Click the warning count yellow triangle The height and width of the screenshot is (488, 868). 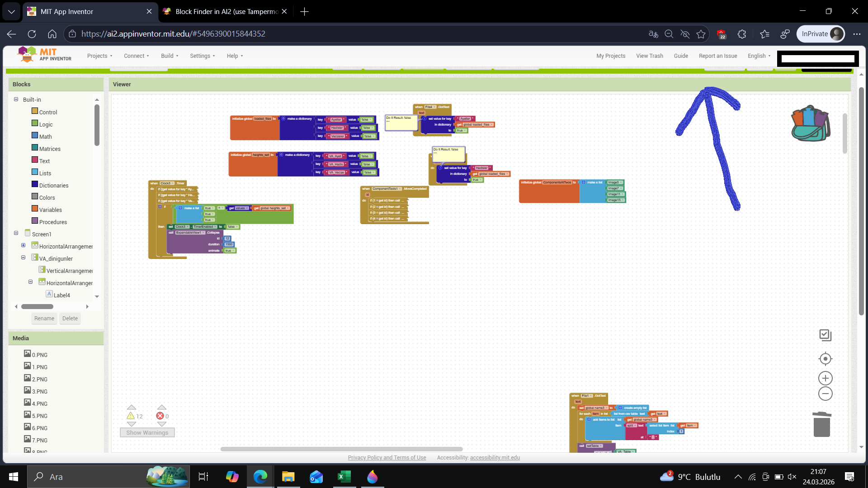tap(131, 416)
